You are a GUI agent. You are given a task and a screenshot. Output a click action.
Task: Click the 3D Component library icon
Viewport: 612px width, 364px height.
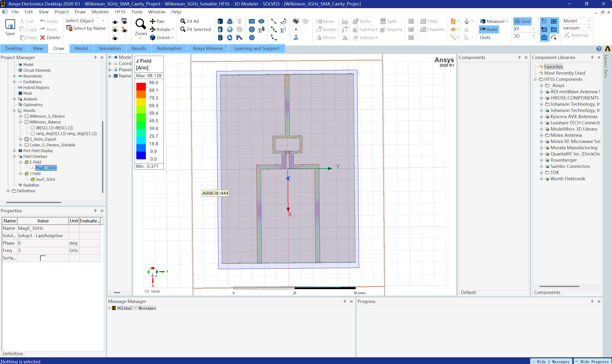tap(296, 21)
